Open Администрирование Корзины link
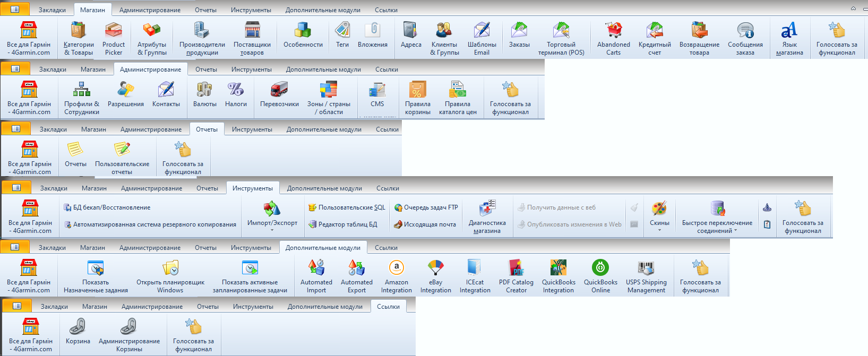Viewport: 868px width, 356px height. click(x=129, y=335)
